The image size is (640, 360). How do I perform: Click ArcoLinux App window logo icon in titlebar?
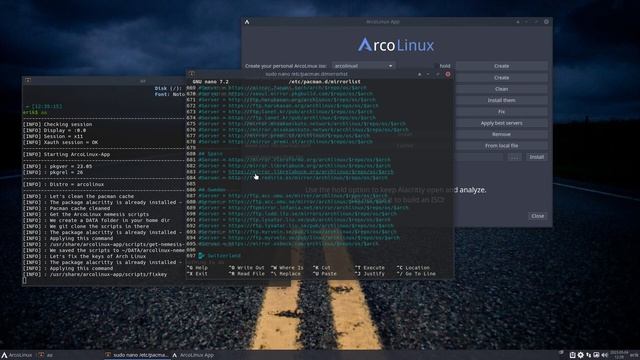coord(247,22)
